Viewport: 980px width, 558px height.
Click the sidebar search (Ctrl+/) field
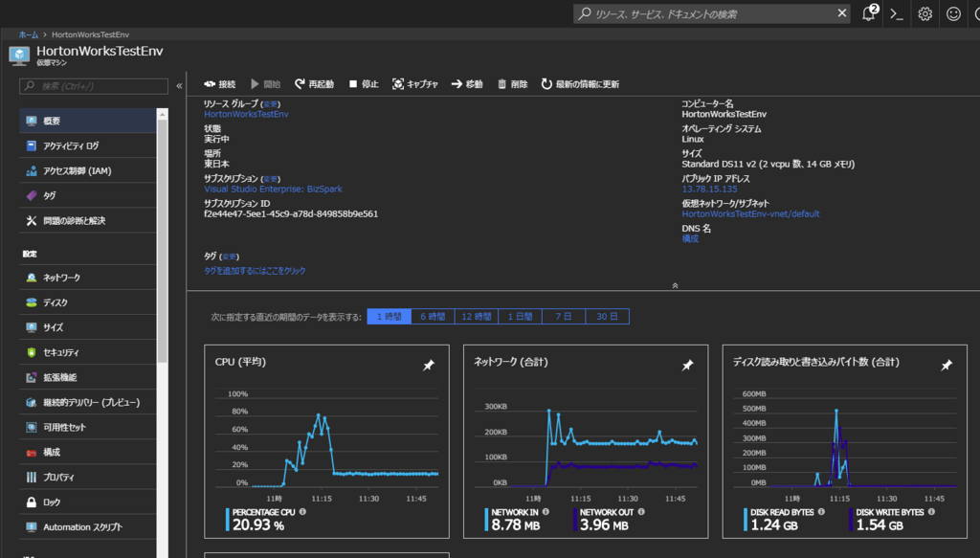click(x=94, y=85)
